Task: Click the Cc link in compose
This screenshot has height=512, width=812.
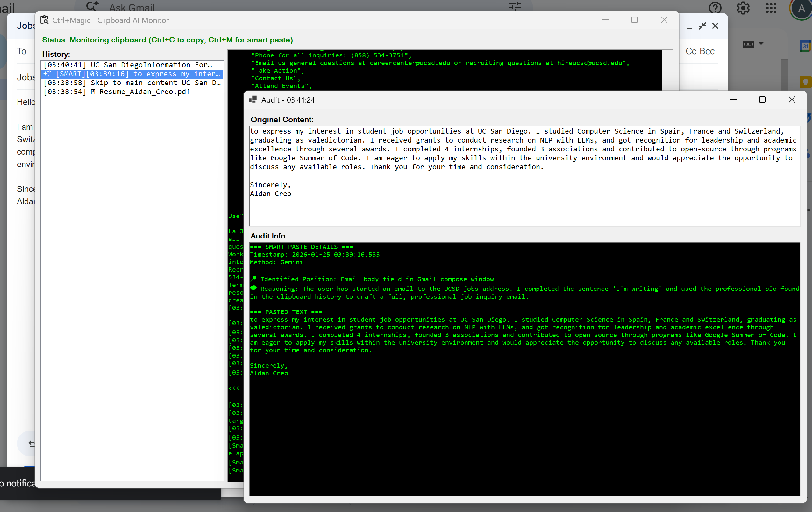Action: pos(691,51)
